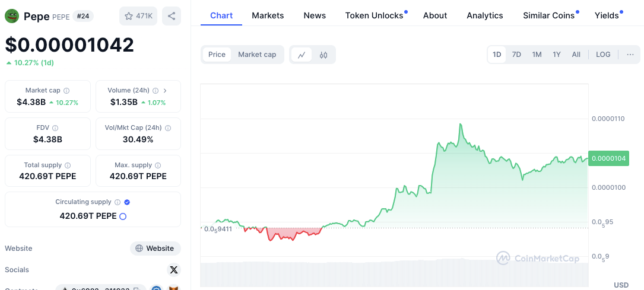Open the Markets tab
Screen dimensions: 644x290
click(268, 15)
